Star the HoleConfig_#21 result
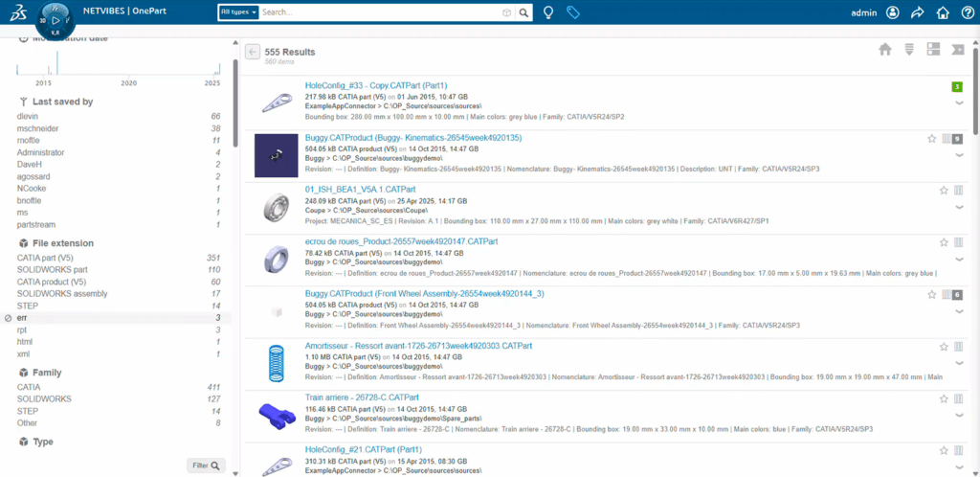The image size is (980, 477). point(944,451)
